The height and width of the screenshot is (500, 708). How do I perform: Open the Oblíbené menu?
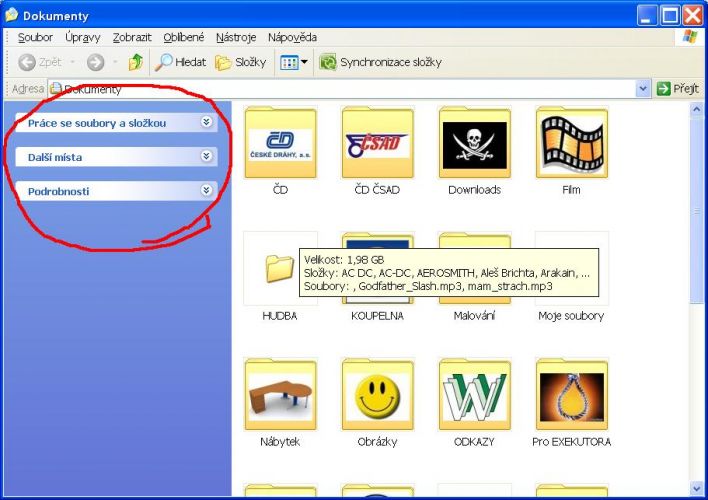pyautogui.click(x=184, y=37)
